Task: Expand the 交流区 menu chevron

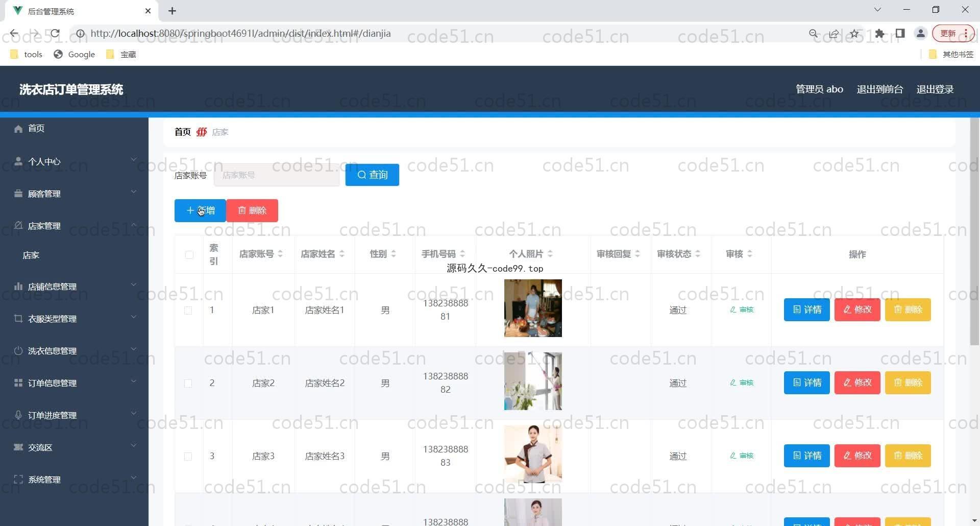Action: pyautogui.click(x=134, y=445)
